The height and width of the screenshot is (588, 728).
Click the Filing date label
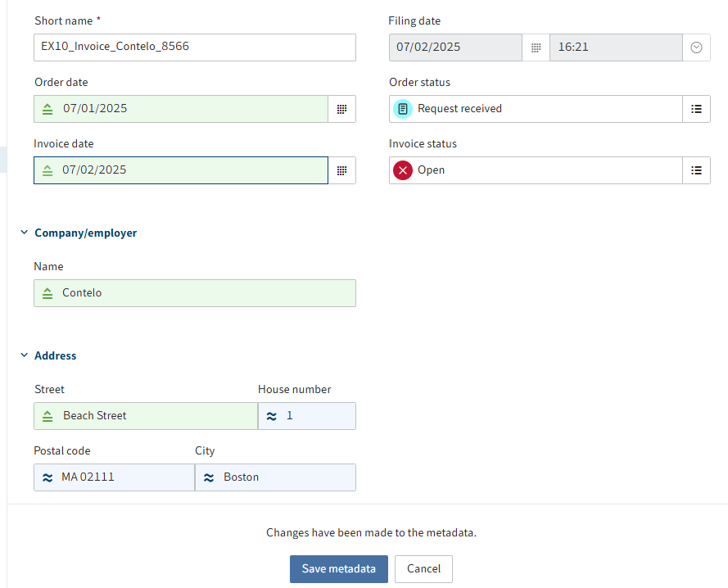point(414,21)
